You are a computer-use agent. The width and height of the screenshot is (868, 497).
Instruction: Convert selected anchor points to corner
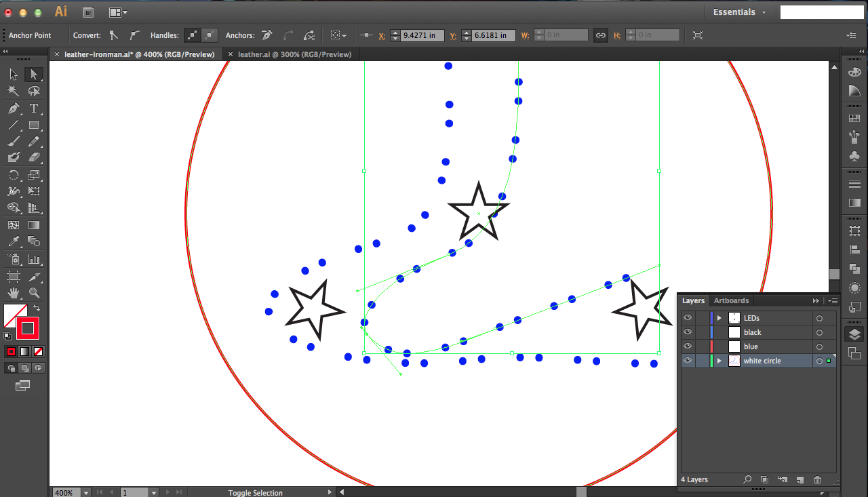(x=114, y=35)
